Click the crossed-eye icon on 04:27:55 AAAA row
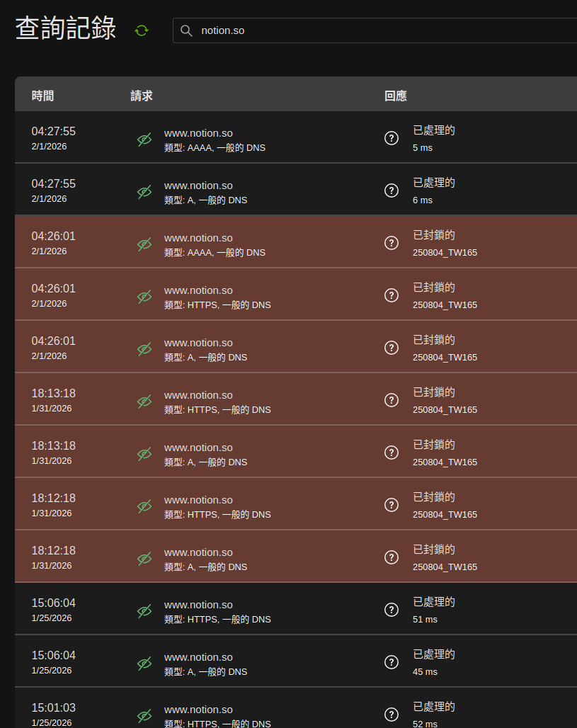 [x=144, y=140]
